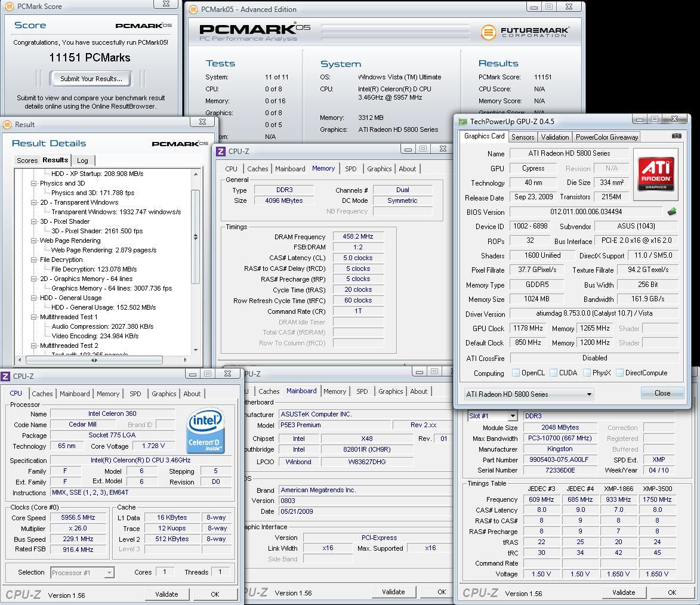Click the BIOS Version 012.011.000.006.034494 field
700x605 pixels.
coord(585,212)
